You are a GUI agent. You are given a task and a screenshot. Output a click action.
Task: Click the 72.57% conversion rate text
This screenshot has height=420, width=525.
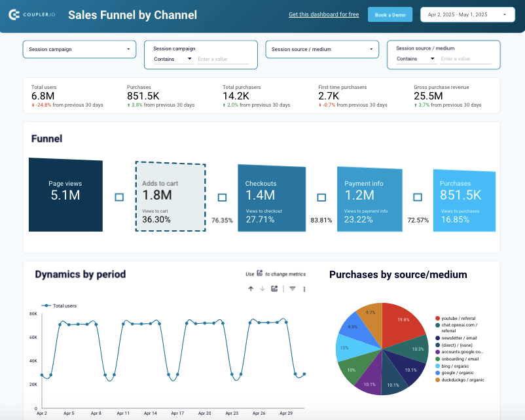click(418, 220)
